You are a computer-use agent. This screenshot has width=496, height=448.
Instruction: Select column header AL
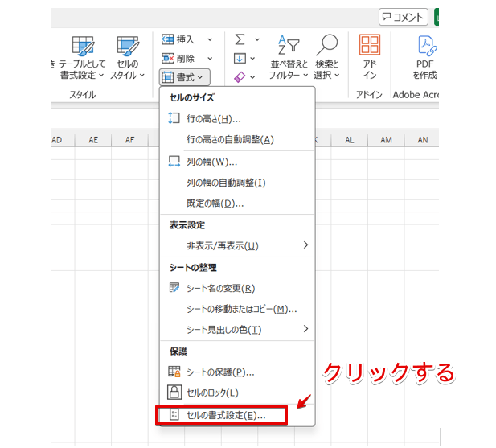350,140
